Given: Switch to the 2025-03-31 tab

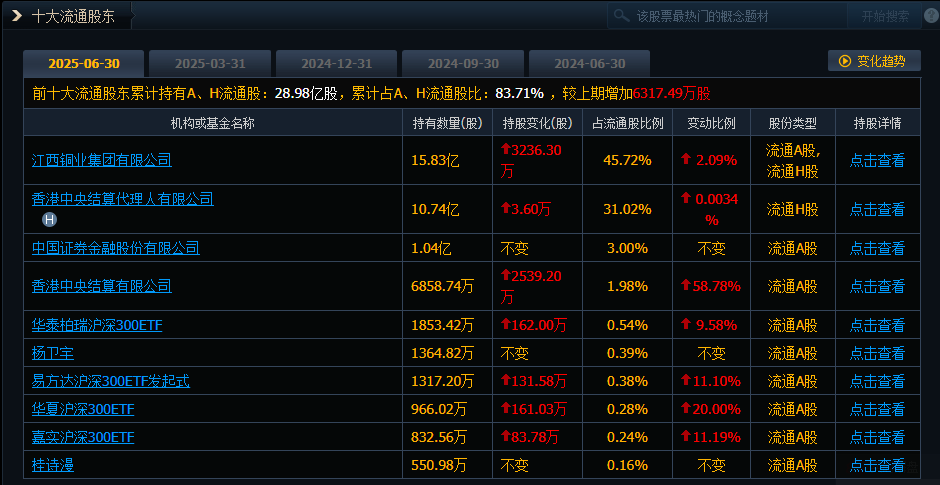Looking at the screenshot, I should [x=209, y=63].
